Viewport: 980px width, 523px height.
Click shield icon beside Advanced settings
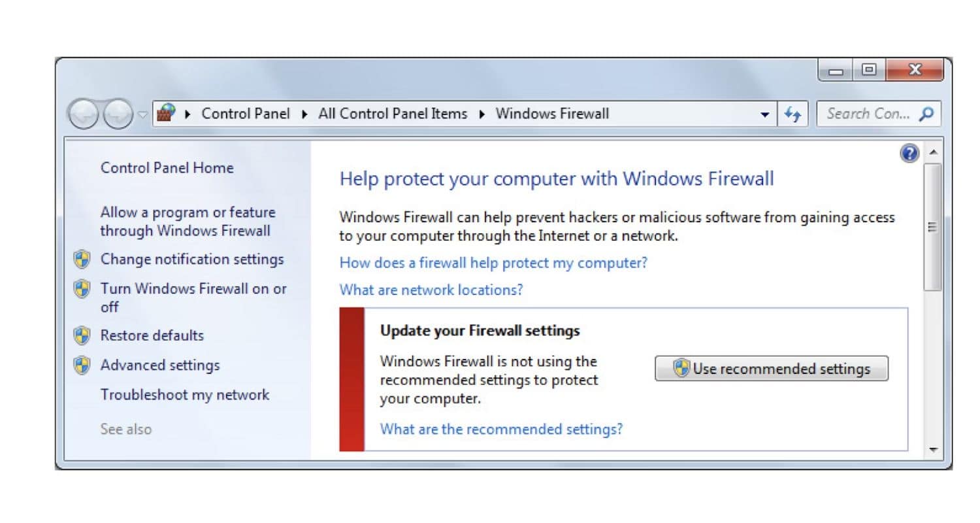(82, 365)
